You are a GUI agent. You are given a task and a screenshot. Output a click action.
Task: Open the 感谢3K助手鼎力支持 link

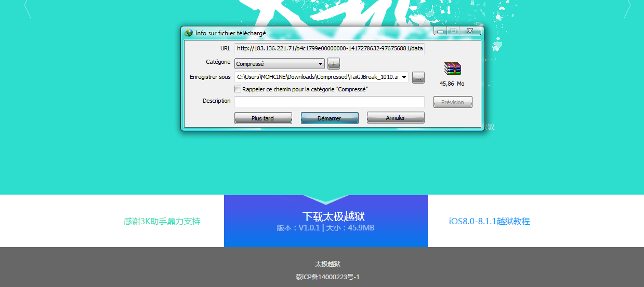[x=162, y=222]
